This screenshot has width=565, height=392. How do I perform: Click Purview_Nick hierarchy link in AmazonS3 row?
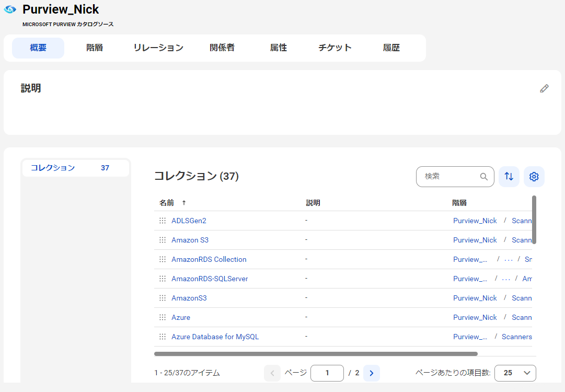[475, 298]
